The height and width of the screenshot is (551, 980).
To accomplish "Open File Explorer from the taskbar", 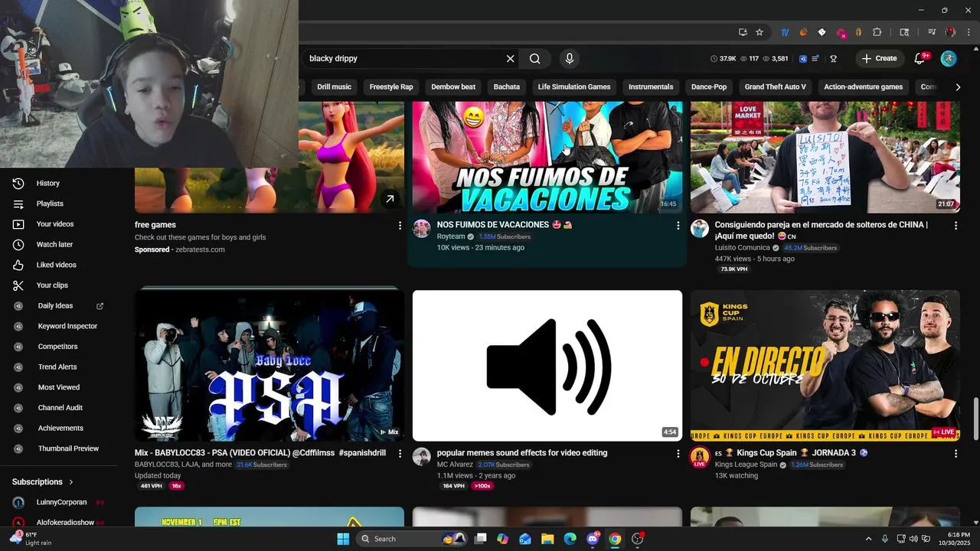I will point(547,539).
